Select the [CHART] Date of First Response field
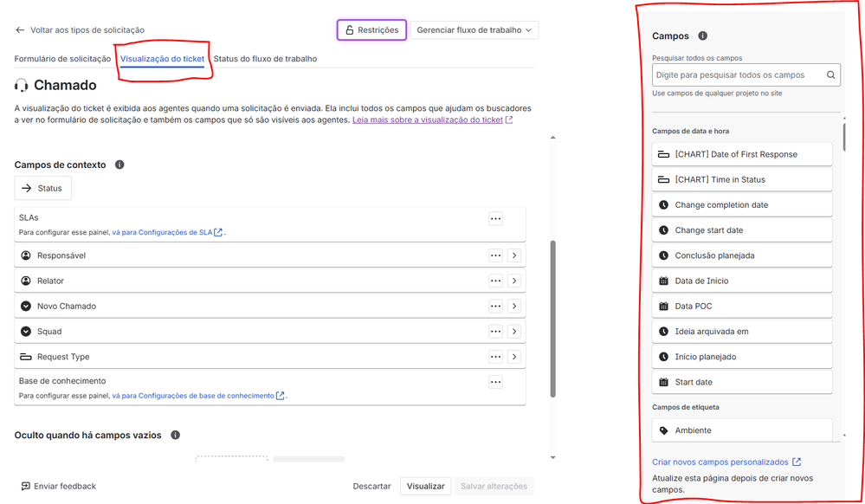Viewport: 865px width, 504px height. point(741,154)
